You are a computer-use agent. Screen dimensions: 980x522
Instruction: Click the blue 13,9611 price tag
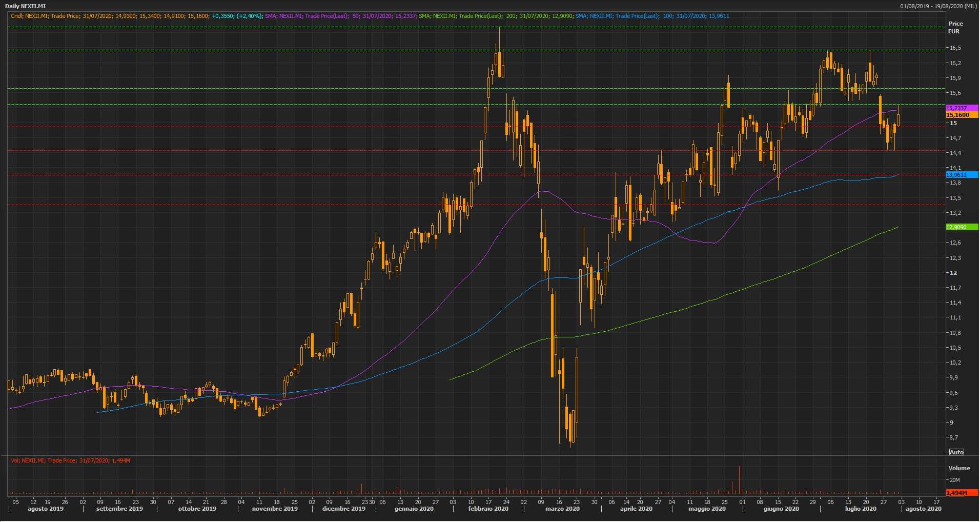coord(962,175)
